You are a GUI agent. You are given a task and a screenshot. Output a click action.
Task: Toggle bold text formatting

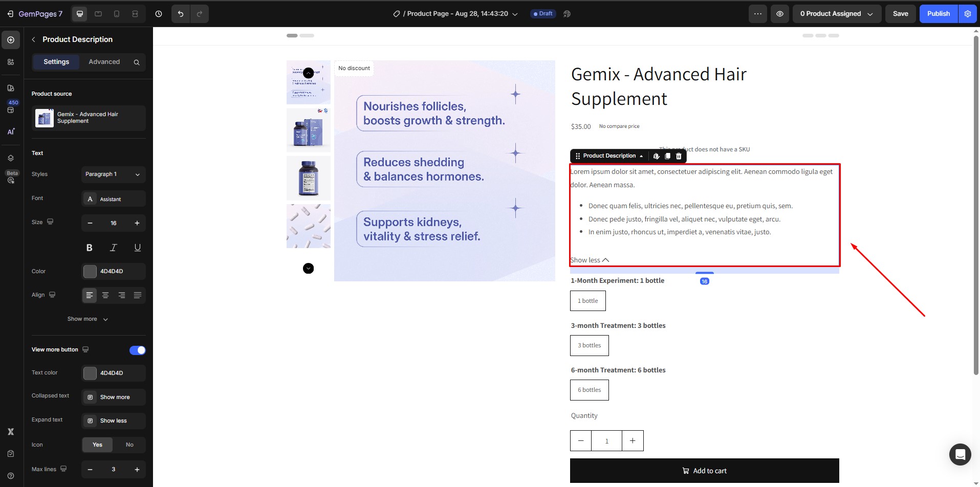coord(89,248)
